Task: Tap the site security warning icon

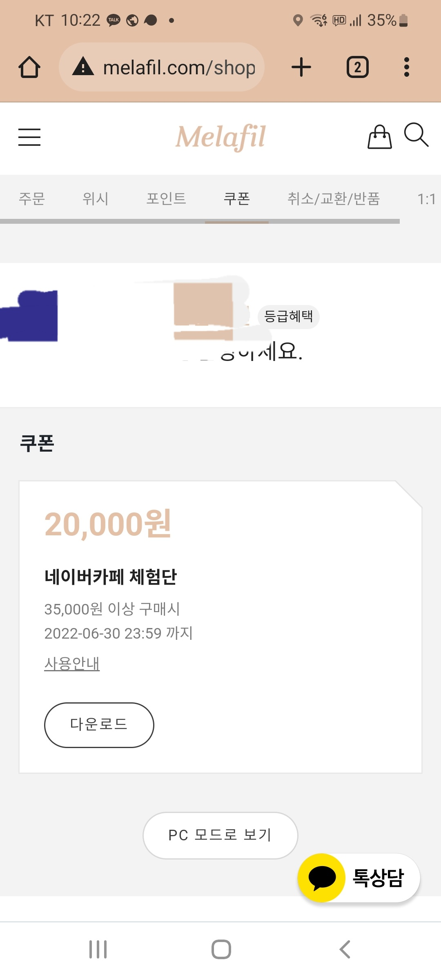Action: (x=83, y=67)
